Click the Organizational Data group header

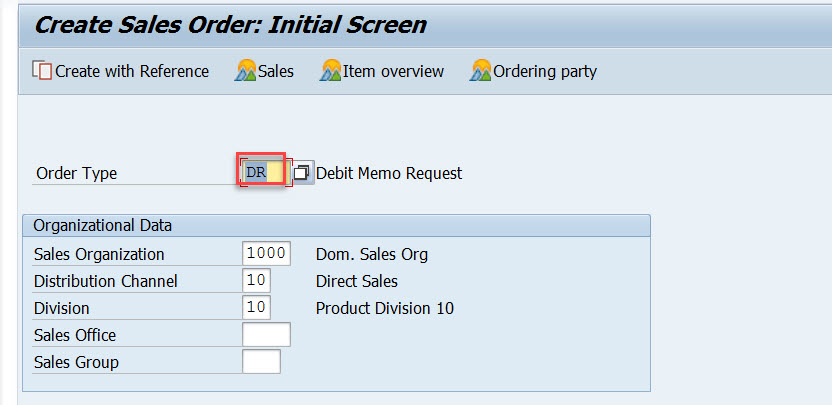coord(103,225)
